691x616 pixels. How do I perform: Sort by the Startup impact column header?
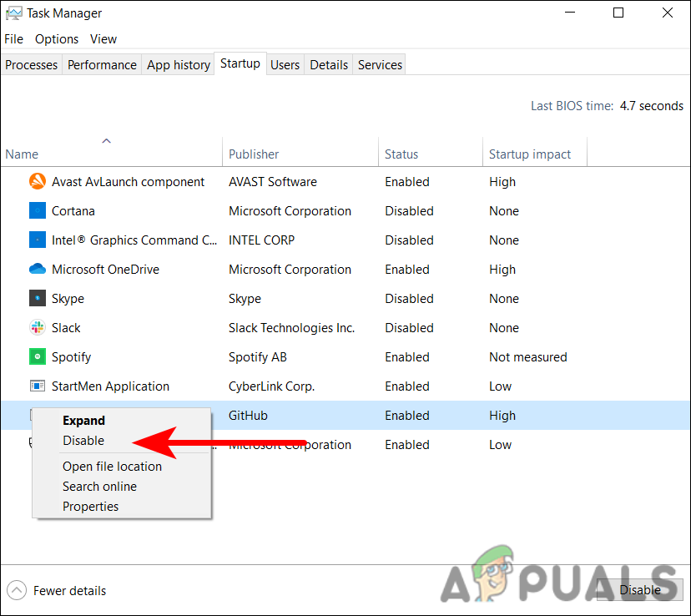[530, 154]
